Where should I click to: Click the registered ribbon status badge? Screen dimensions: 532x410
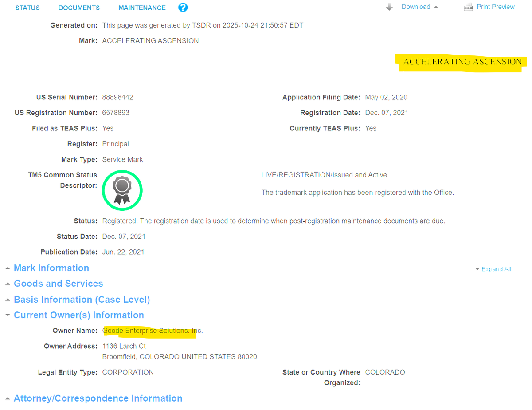click(x=122, y=190)
